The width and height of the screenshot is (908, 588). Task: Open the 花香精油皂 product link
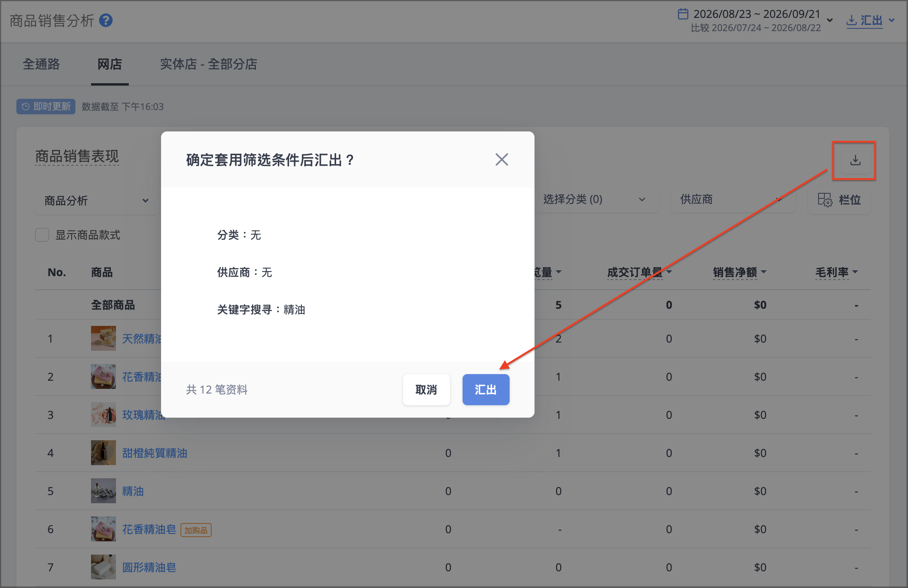coord(149,529)
